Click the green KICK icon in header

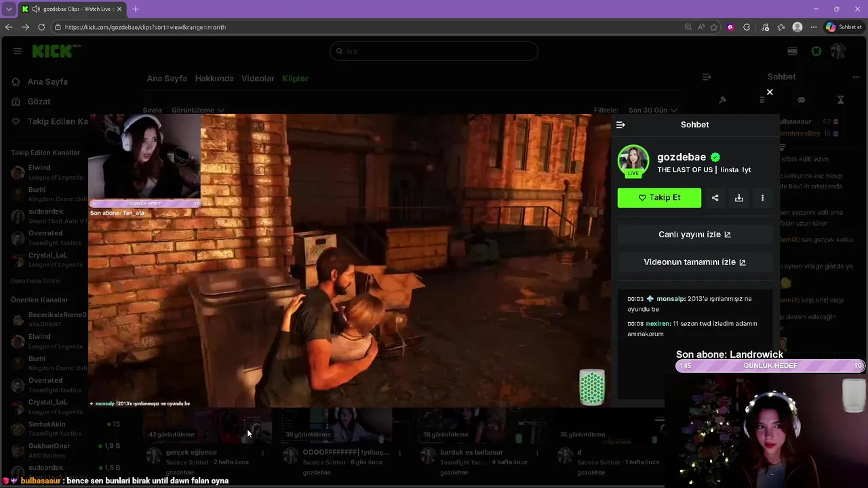(x=816, y=52)
